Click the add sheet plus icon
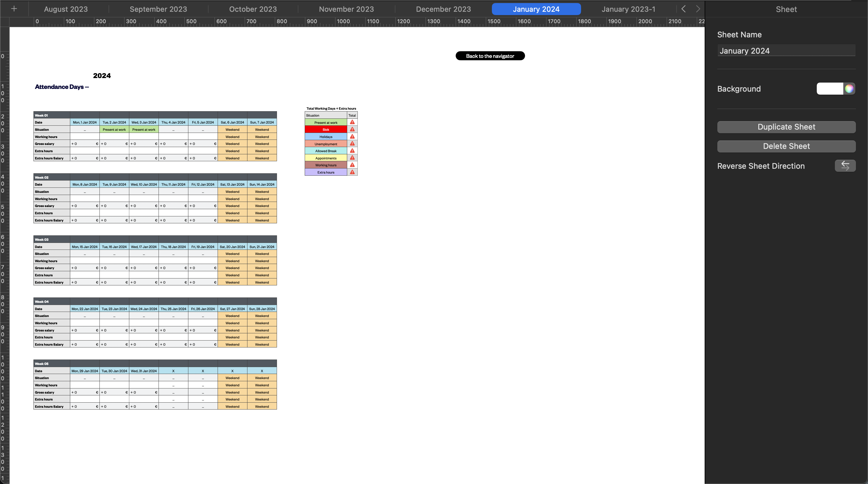Screen dimensions: 868x484 (14, 9)
